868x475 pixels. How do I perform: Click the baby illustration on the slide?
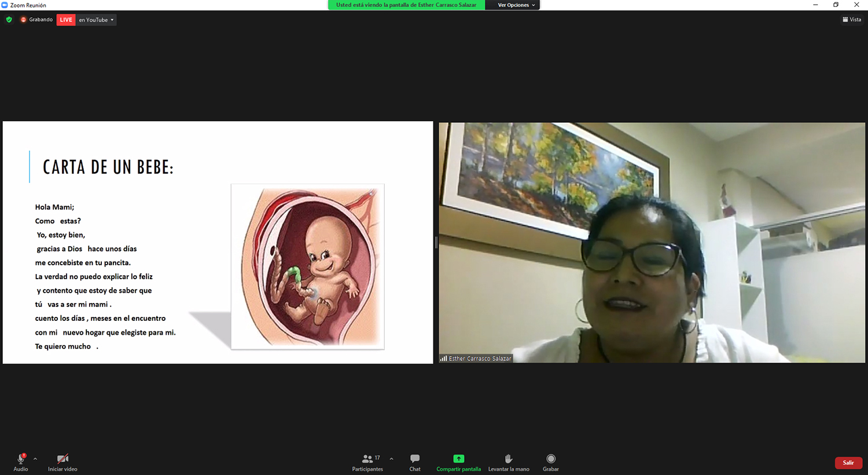(x=308, y=266)
